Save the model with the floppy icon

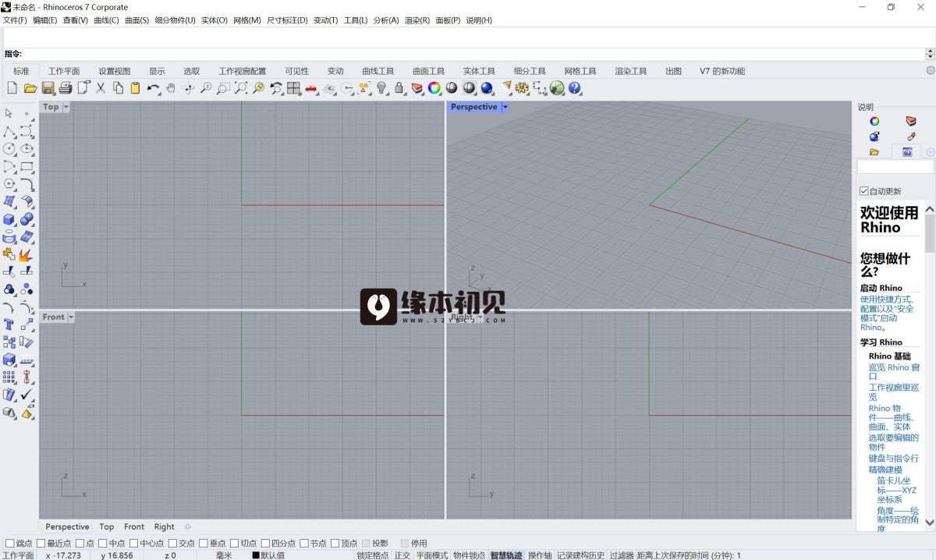pos(48,88)
